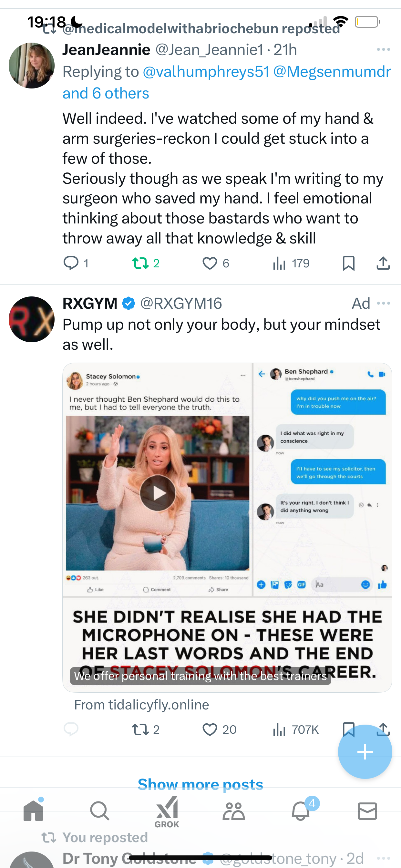Bookmark JeanJeannie's post

(x=348, y=263)
